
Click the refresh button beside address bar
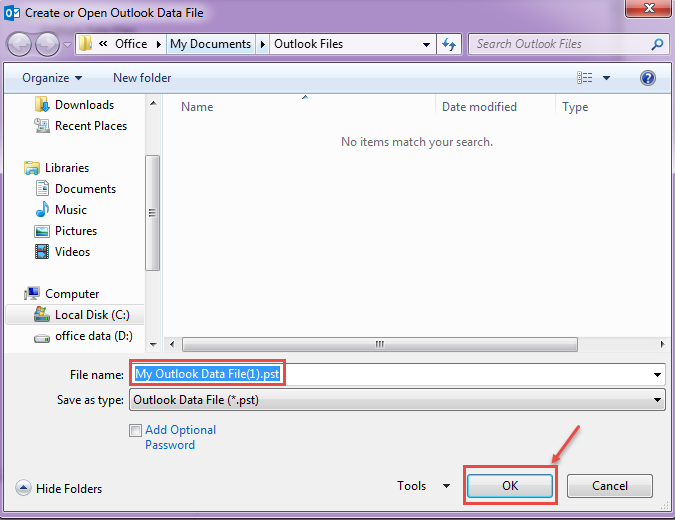[x=449, y=44]
